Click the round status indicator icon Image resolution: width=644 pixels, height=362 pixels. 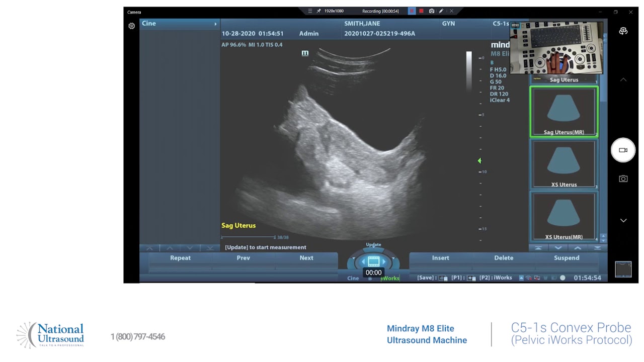[x=562, y=278]
